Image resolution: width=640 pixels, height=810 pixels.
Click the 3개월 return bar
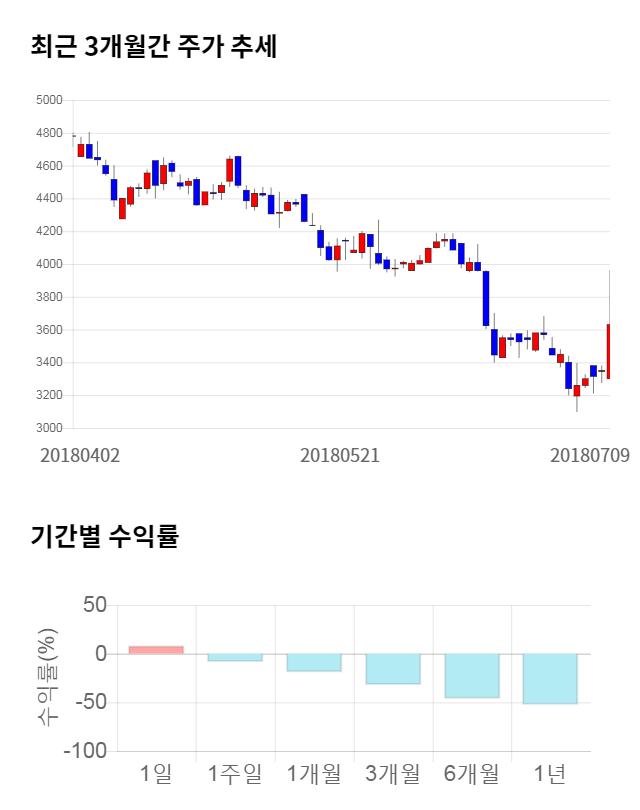point(393,668)
